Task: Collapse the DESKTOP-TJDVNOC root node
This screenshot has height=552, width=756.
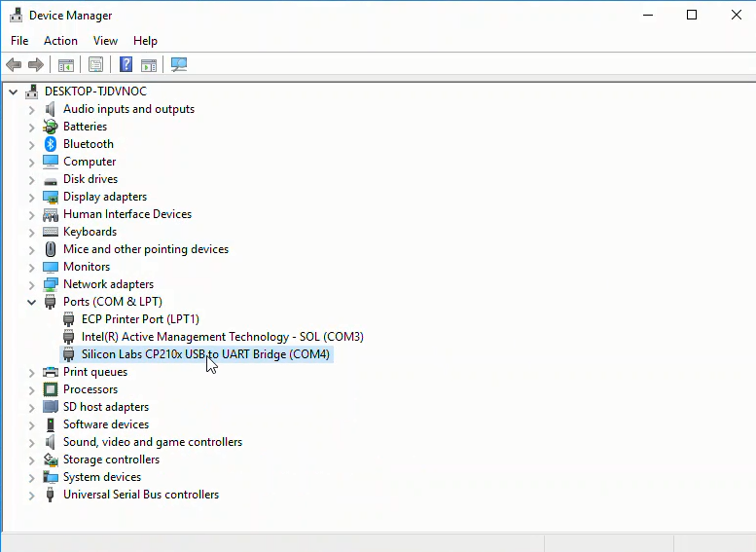Action: pyautogui.click(x=13, y=92)
